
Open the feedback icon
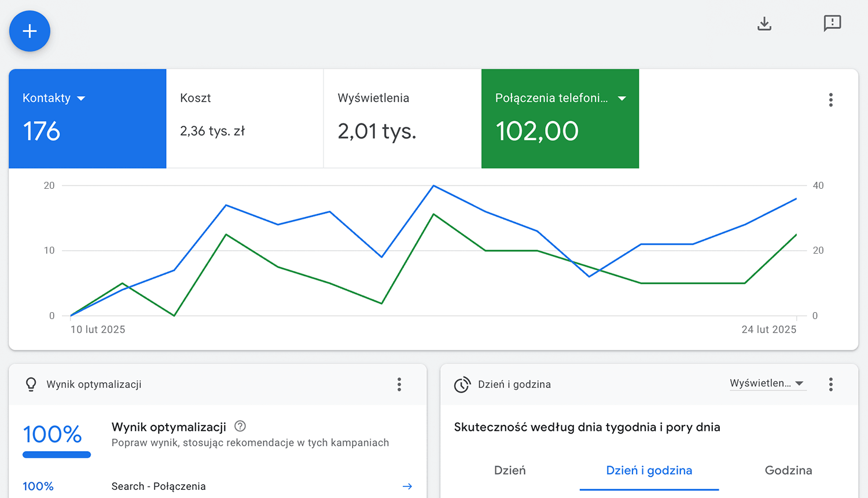coord(832,24)
